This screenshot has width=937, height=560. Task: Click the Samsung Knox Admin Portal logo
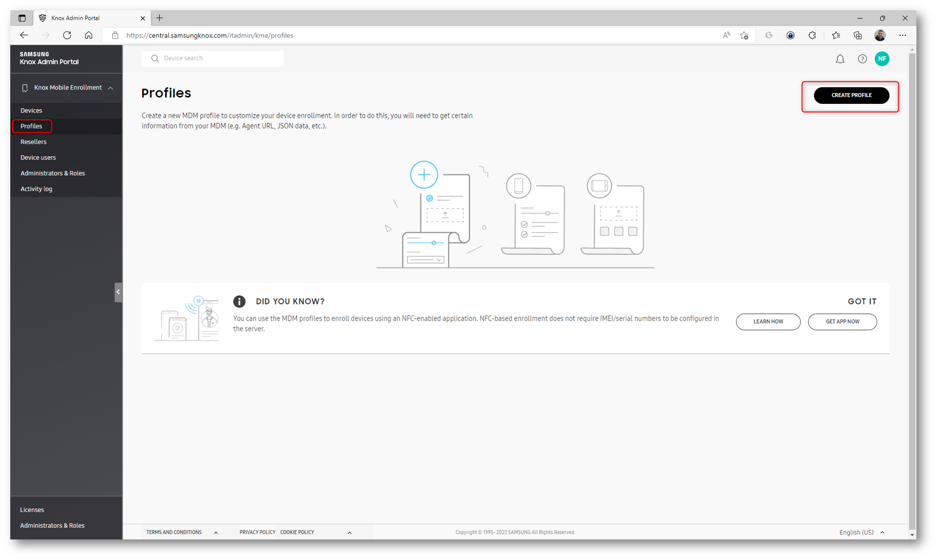tap(49, 58)
